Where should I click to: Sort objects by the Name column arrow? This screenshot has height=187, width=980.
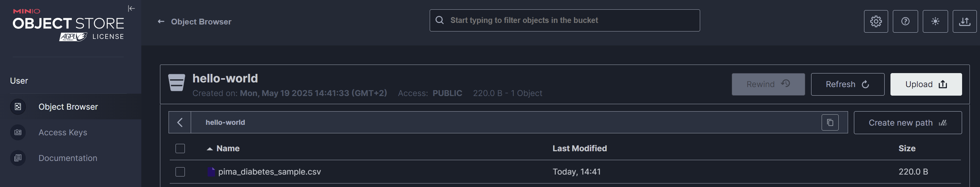[209, 149]
